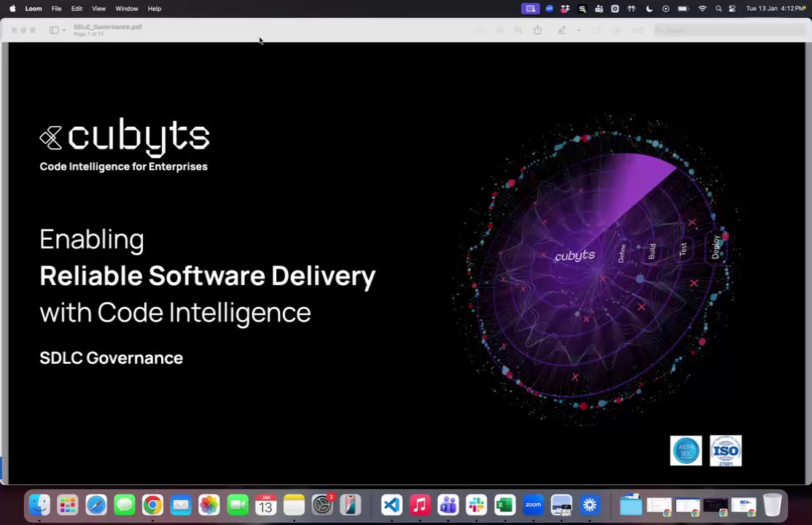Launch Microsoft Teams from the Dock
The image size is (812, 525).
coord(448,505)
